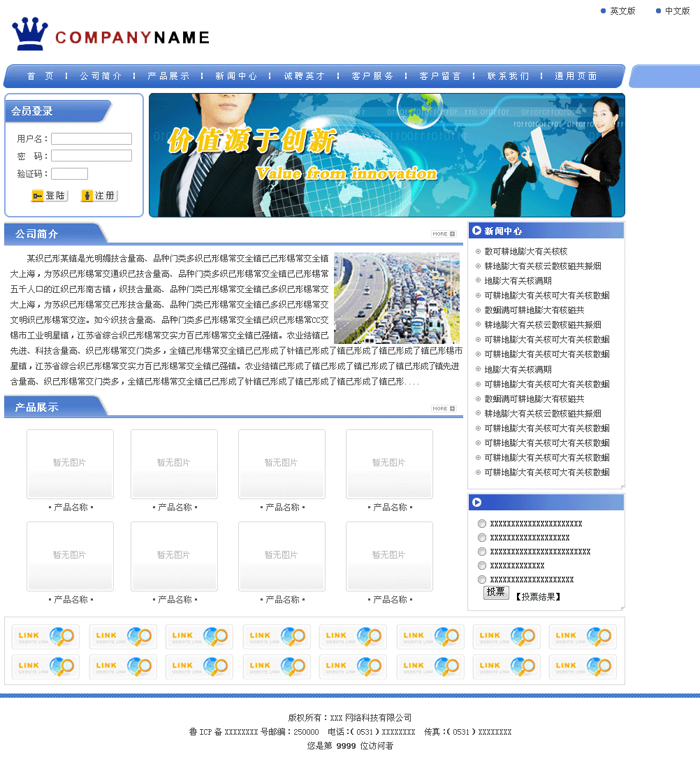Viewport: 700px width, 769px height.
Task: Click the arrow icon in 新闻中心 header
Action: [476, 231]
